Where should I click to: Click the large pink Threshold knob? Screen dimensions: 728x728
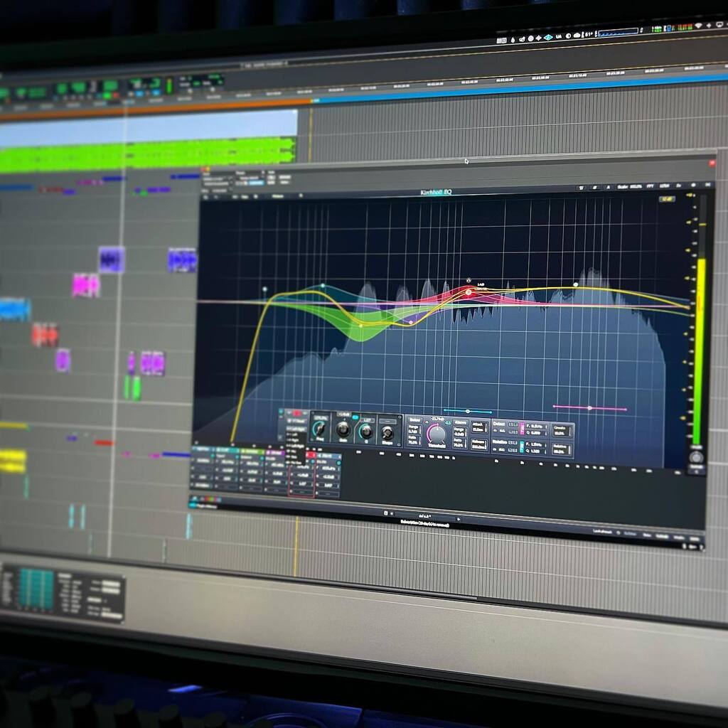click(x=436, y=434)
